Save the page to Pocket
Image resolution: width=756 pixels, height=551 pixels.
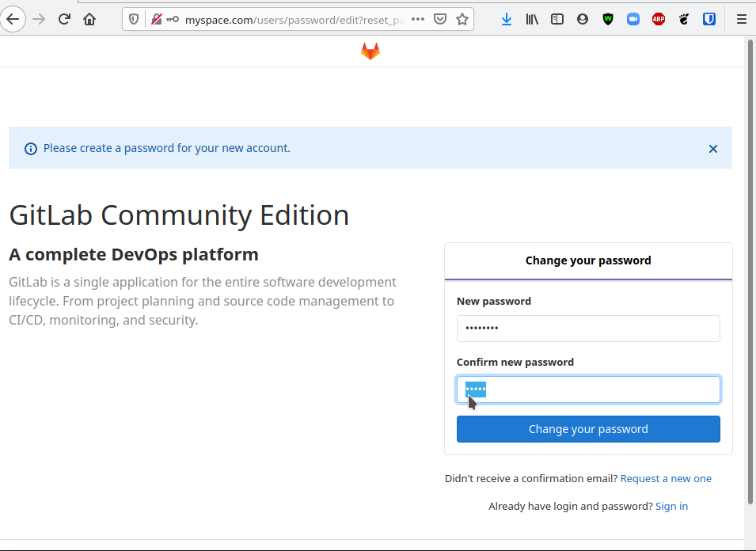[439, 19]
